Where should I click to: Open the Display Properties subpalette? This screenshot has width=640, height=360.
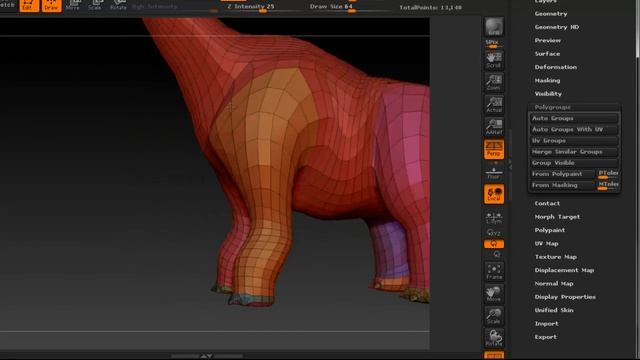565,297
